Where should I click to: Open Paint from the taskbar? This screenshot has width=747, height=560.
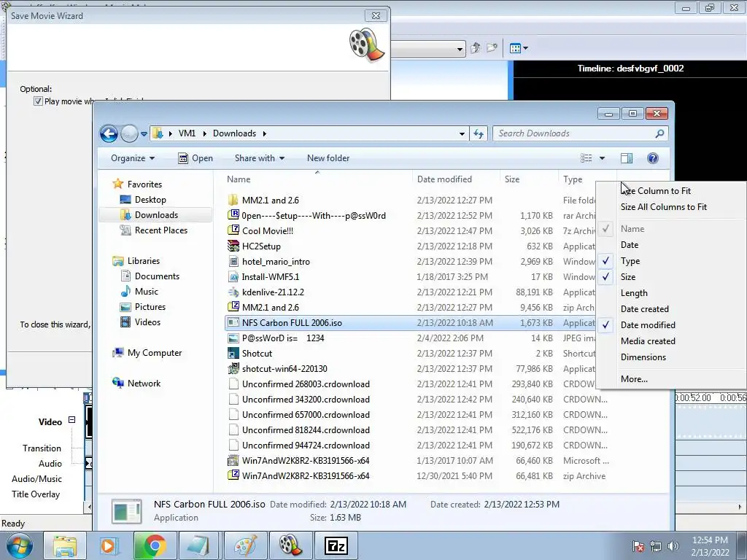pos(245,545)
